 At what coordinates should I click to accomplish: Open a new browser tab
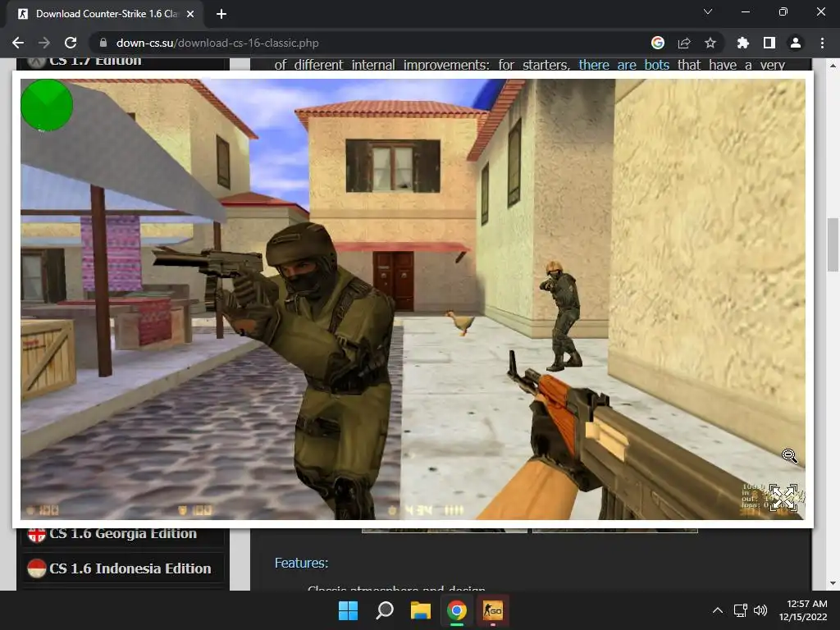[221, 14]
